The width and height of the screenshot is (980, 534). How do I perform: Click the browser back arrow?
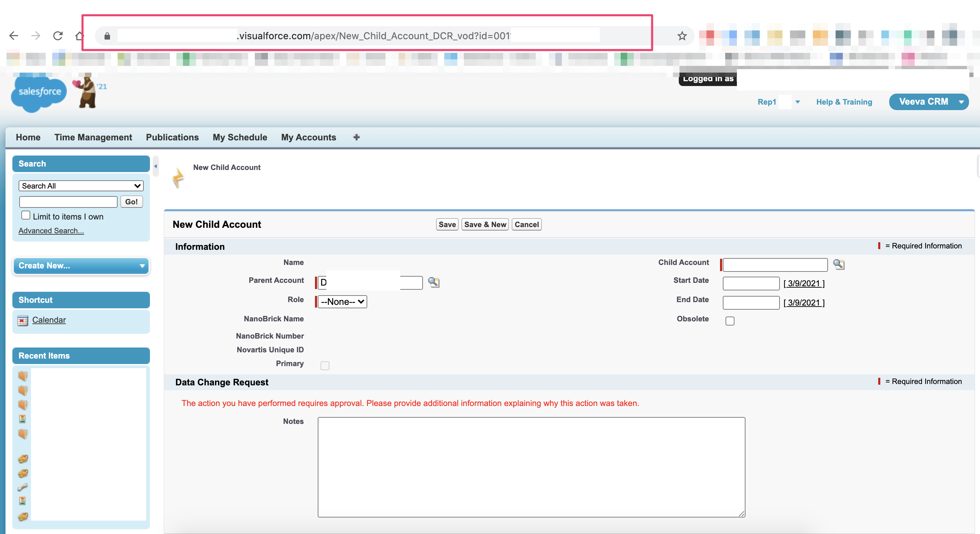coord(14,36)
